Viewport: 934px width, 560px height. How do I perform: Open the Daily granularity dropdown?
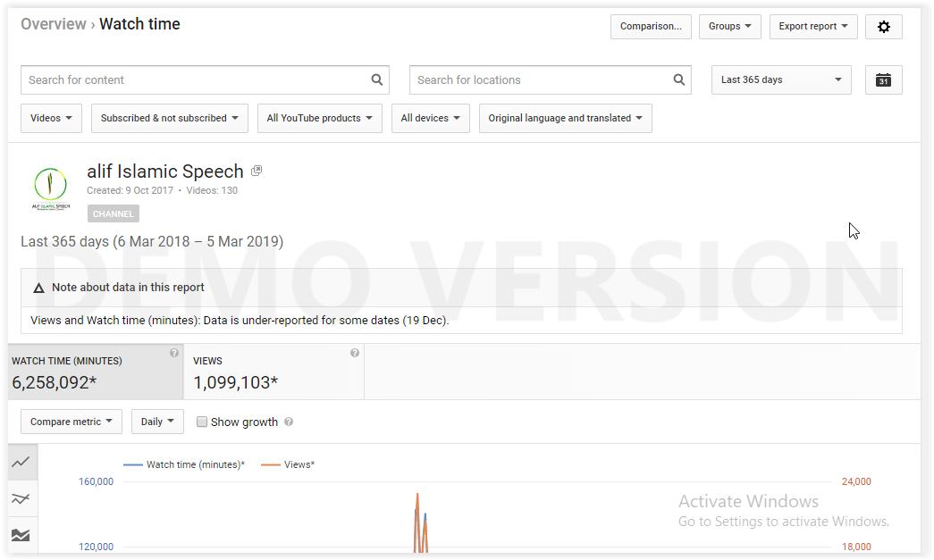(157, 422)
